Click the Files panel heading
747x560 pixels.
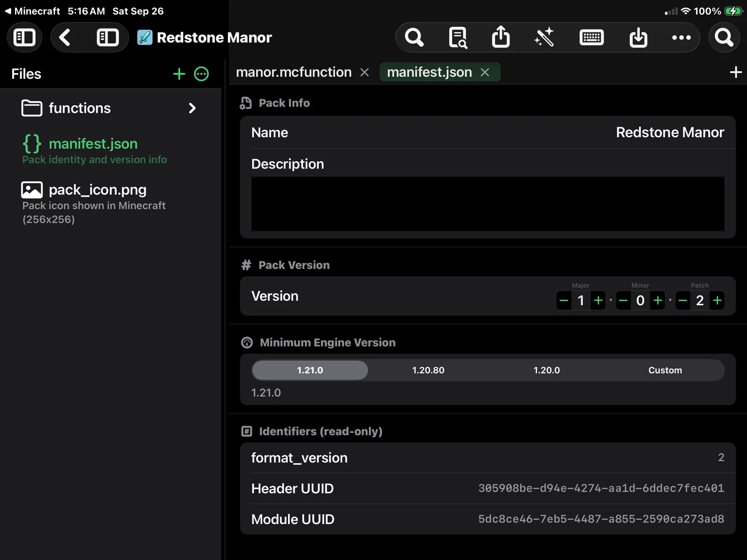pyautogui.click(x=26, y=74)
